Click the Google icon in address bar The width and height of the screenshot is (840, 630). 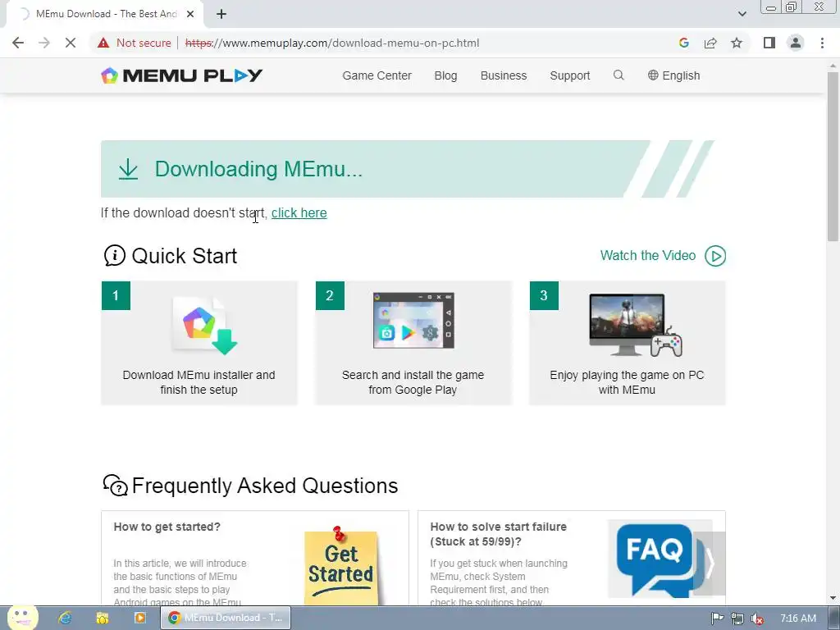coord(683,43)
